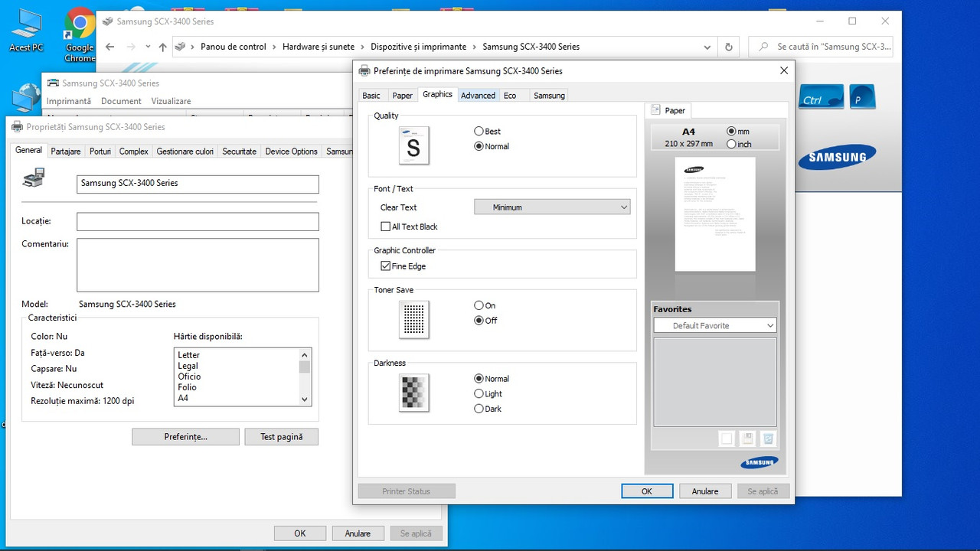Screen dimensions: 980x551
Task: Refresh the Control Panel address bar
Action: coord(730,47)
